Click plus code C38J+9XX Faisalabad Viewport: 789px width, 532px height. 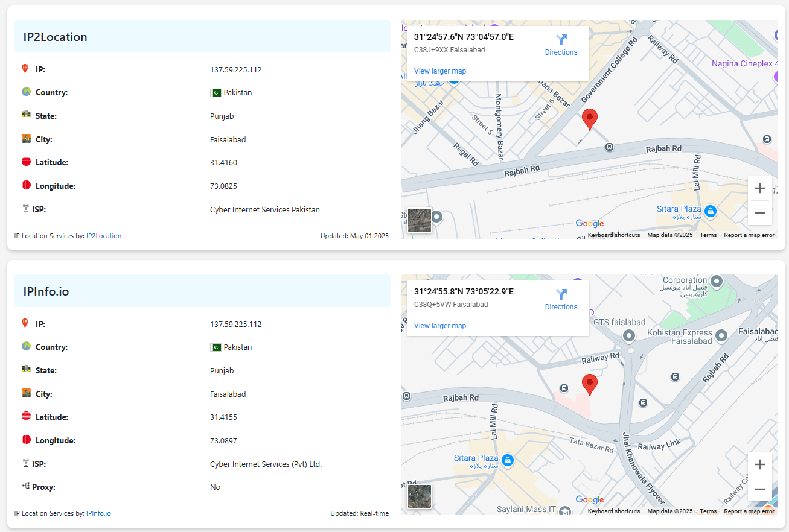(449, 50)
